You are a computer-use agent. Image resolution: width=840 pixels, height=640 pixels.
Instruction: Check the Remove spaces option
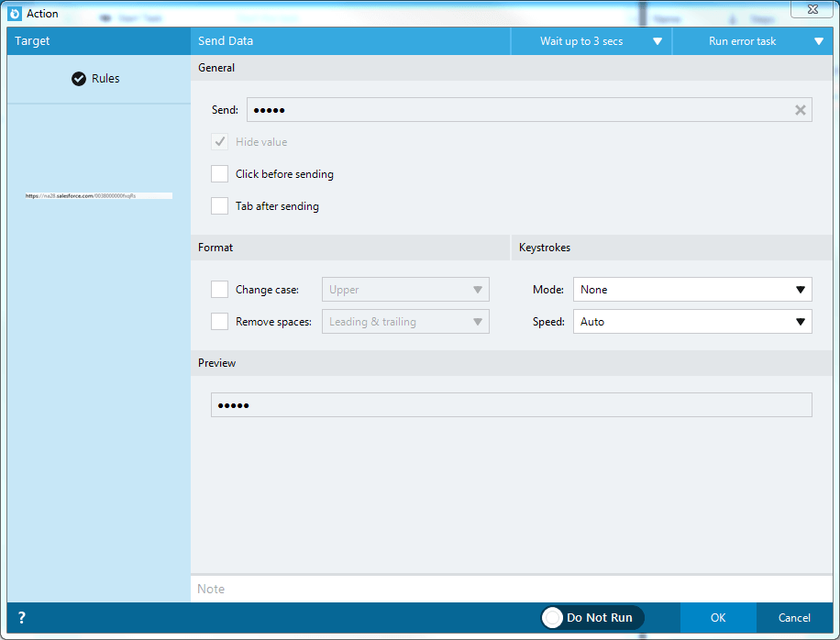(x=220, y=321)
